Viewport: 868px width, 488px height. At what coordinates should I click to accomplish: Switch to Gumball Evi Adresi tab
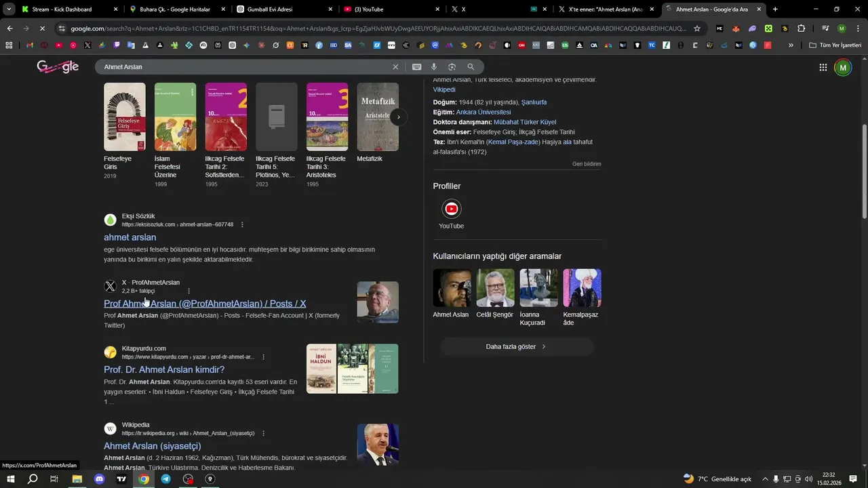[x=285, y=9]
